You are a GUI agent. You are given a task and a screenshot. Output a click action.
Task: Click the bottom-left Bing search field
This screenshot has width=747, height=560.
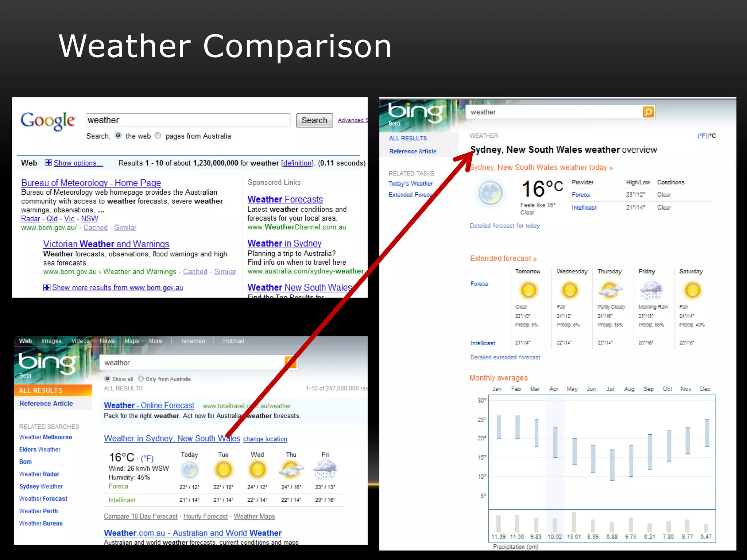point(192,363)
